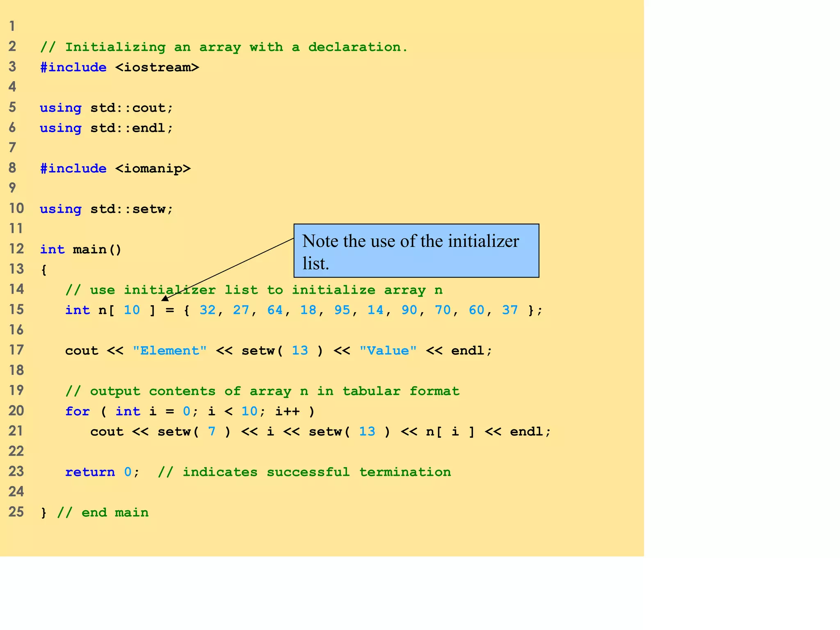Viewport: 840px width, 630px height.
Task: Select the "using std::endl;" line
Action: (x=107, y=128)
